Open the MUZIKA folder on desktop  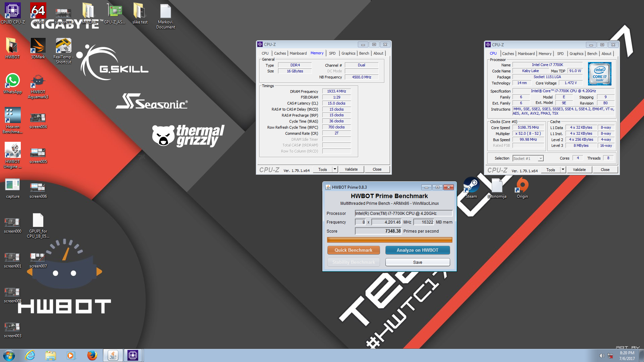(x=89, y=13)
